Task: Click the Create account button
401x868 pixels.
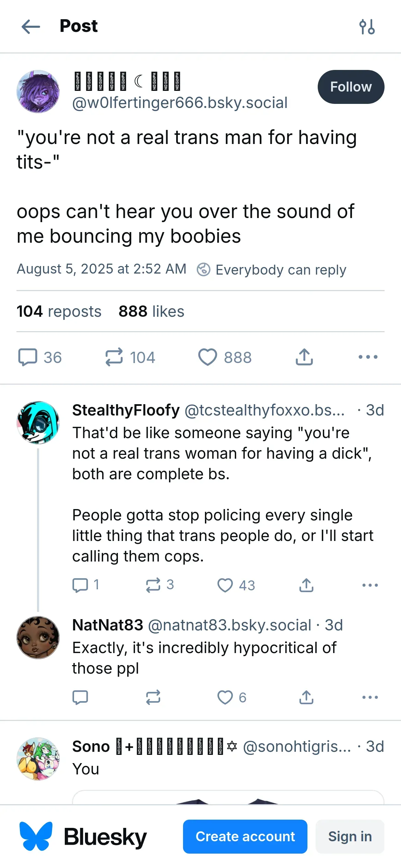Action: [245, 836]
